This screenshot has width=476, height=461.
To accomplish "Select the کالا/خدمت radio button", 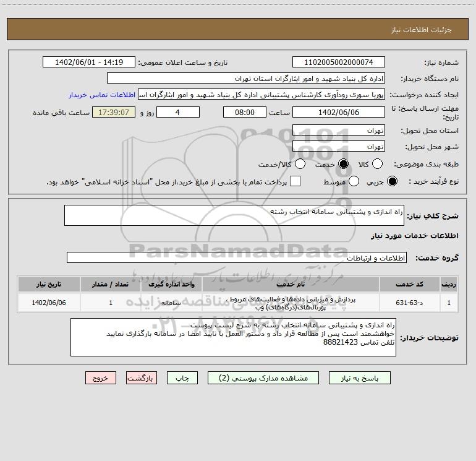I will click(x=300, y=164).
